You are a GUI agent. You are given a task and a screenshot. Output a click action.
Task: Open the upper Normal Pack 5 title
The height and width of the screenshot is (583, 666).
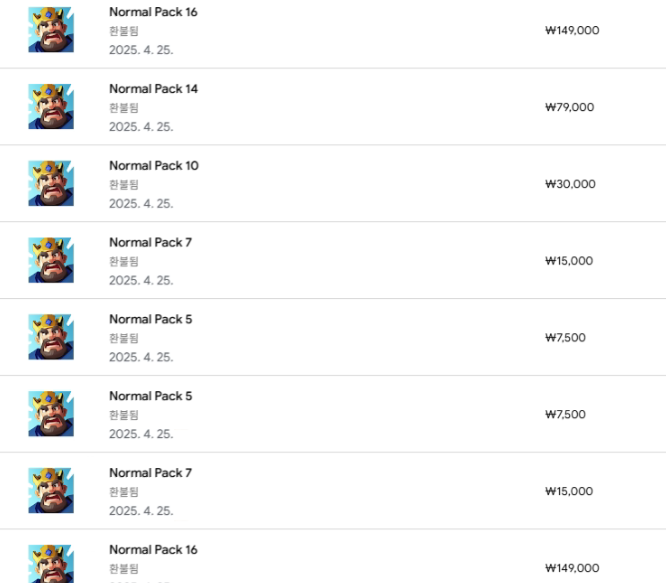click(150, 319)
